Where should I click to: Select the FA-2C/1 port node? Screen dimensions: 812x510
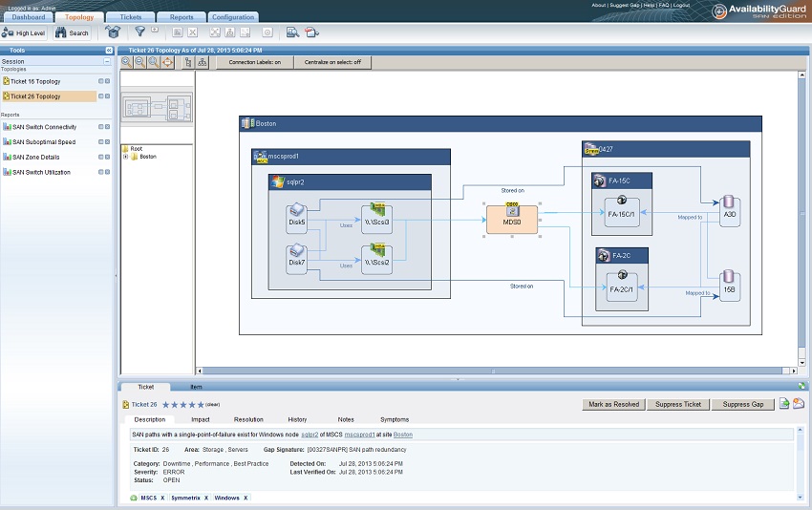622,287
